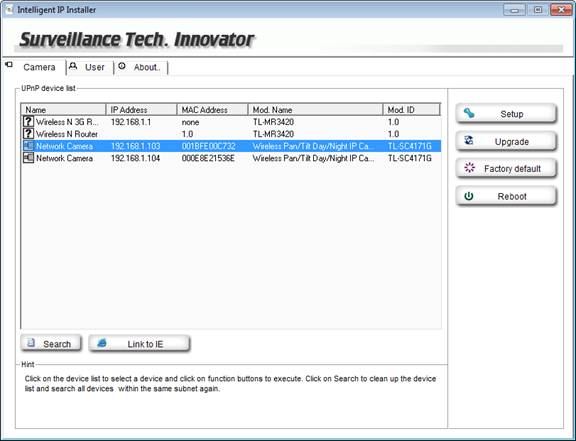Click TL-MR3420 in the 192.168.1.1 row
Screen dimensions: 576x441
click(x=273, y=122)
